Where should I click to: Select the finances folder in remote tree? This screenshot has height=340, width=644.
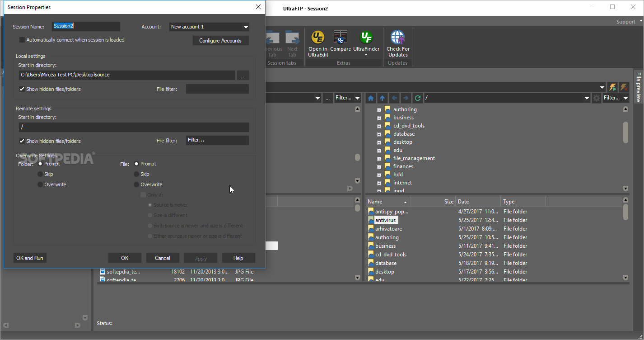[x=403, y=166]
